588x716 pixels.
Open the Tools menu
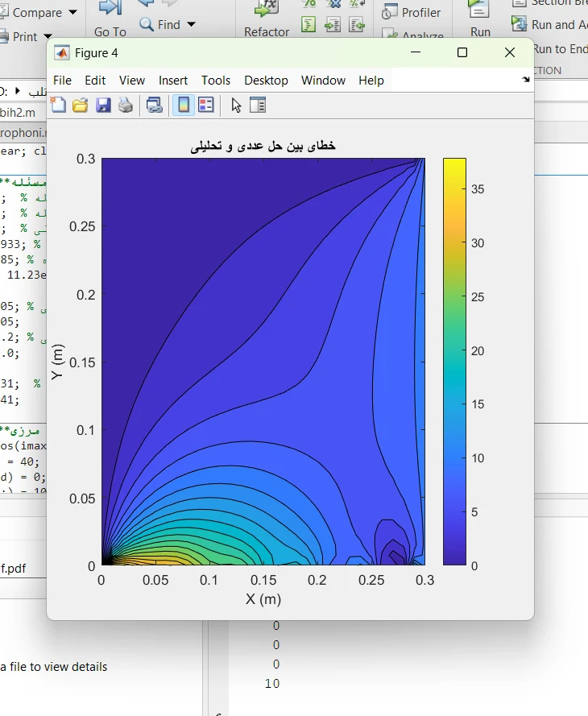tap(216, 81)
